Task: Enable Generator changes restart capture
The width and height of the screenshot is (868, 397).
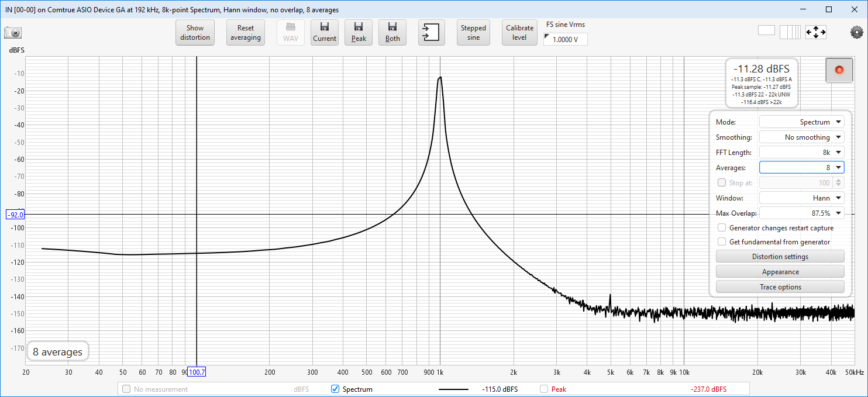Action: pyautogui.click(x=722, y=228)
